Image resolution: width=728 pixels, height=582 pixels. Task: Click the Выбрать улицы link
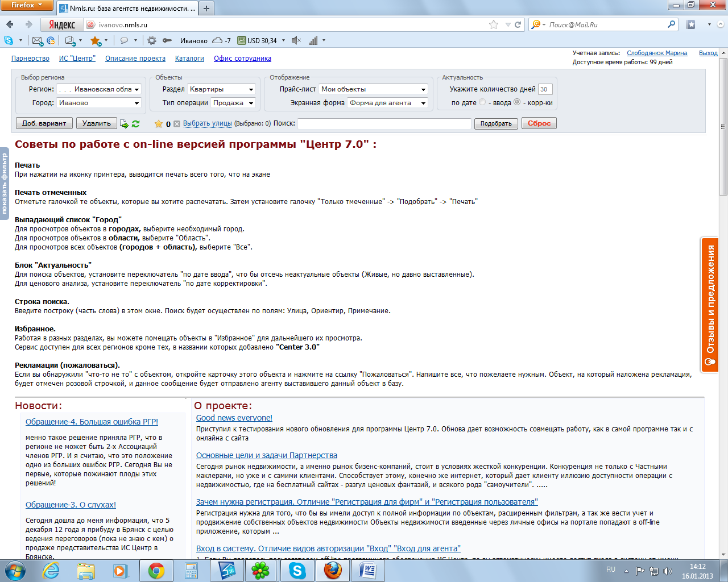208,123
